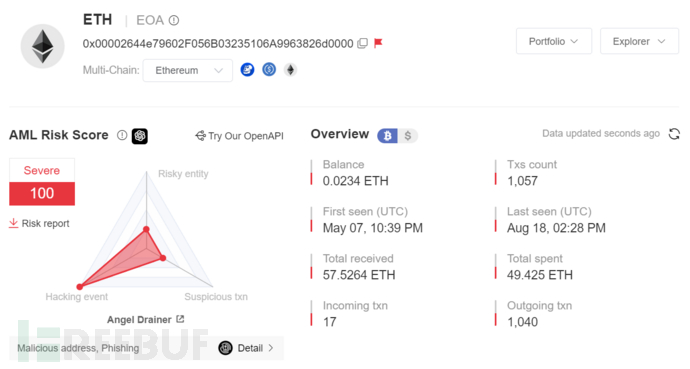Refresh data with the reload icon
Screen dimensions: 690x369
point(674,134)
